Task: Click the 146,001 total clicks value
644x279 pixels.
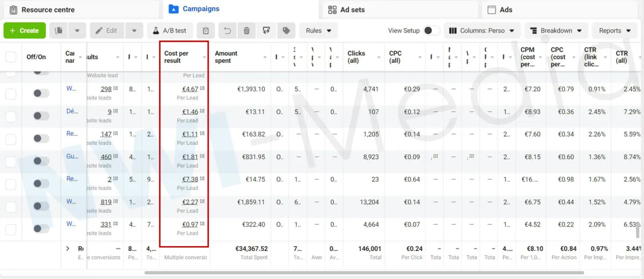Action: click(369, 249)
